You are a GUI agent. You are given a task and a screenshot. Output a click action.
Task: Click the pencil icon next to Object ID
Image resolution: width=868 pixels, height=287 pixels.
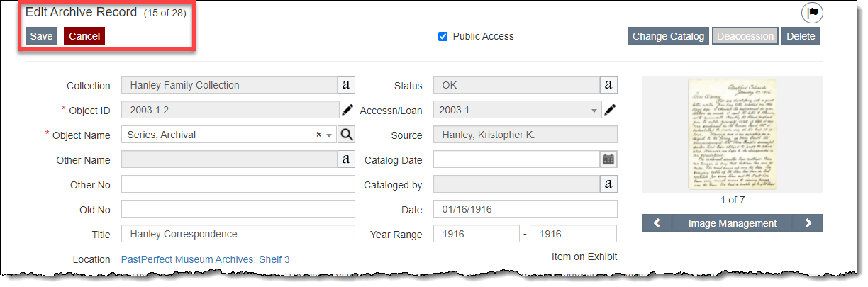point(347,110)
